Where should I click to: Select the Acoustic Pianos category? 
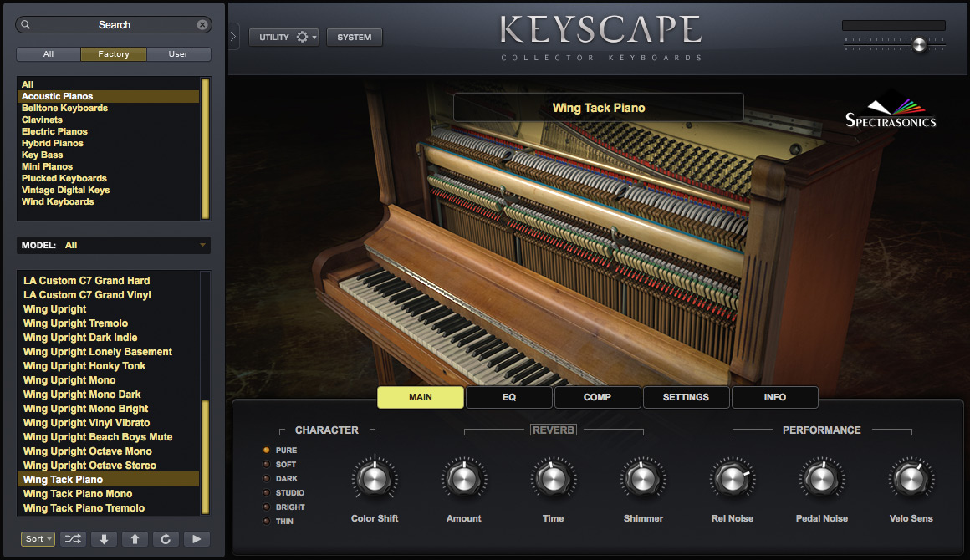(108, 96)
